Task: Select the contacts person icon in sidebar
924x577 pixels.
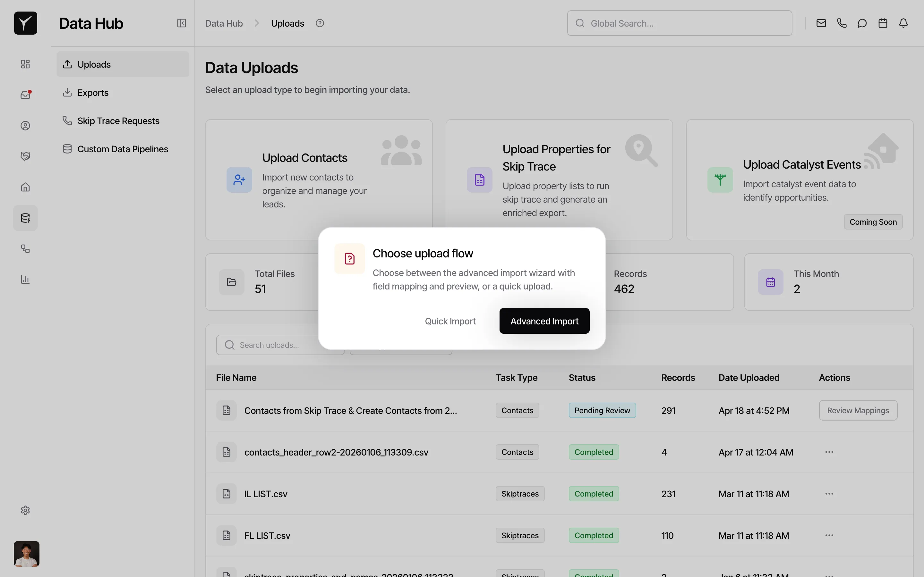Action: tap(25, 125)
